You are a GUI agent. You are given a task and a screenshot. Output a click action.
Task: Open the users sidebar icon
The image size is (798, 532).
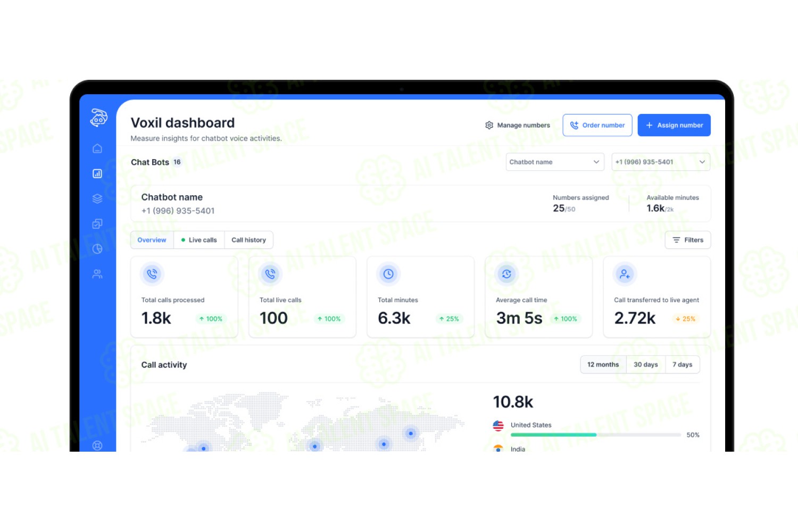pos(97,274)
